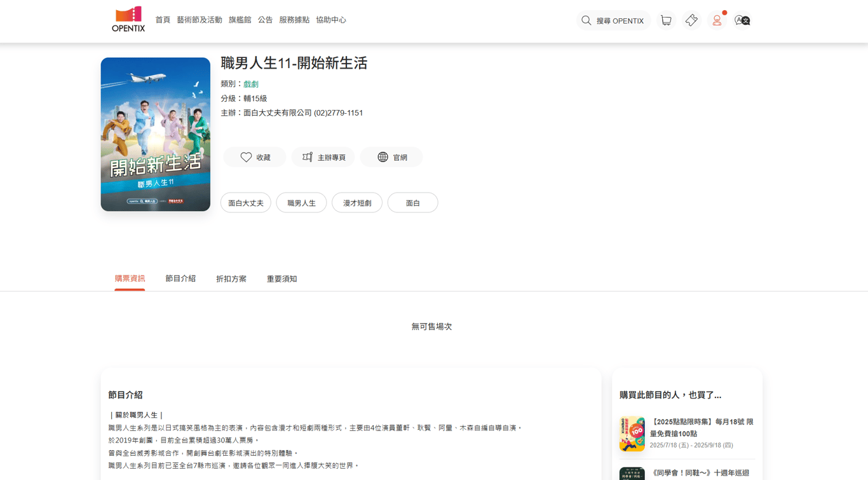
Task: Click the 職男人生 tag
Action: [301, 203]
